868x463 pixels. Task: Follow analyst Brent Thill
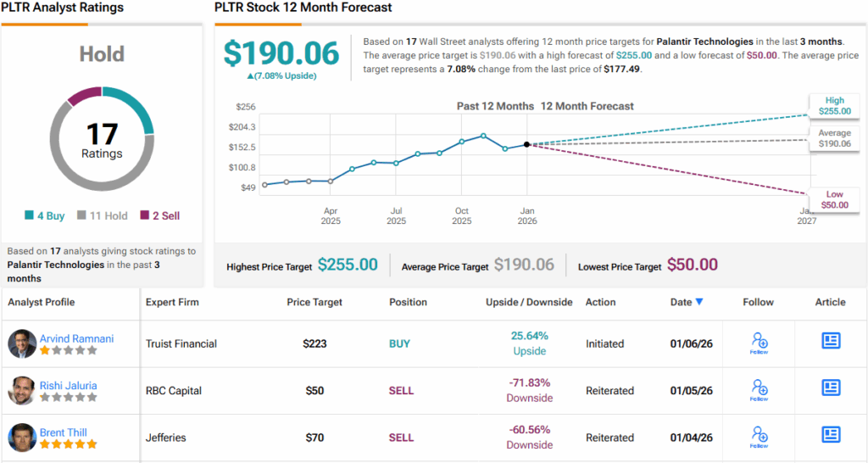[759, 437]
